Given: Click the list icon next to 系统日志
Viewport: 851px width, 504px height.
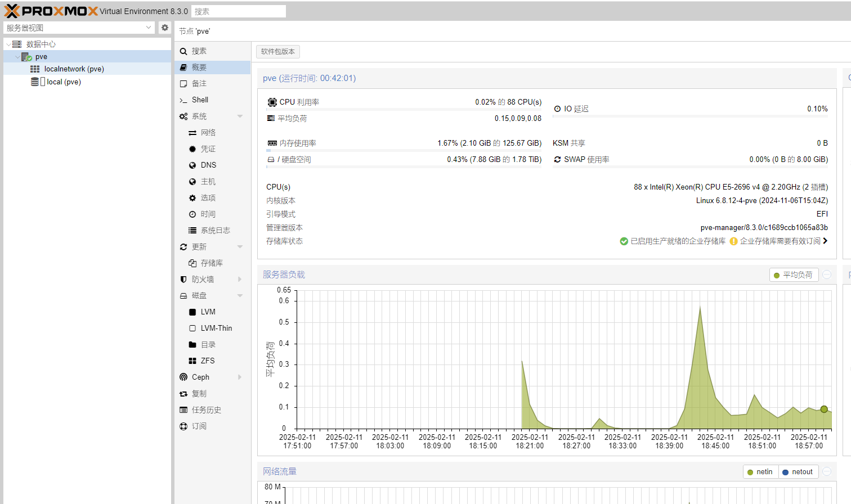Looking at the screenshot, I should pyautogui.click(x=192, y=231).
